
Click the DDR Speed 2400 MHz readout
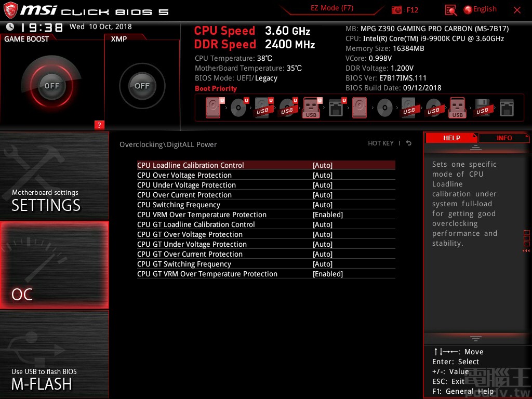(255, 45)
